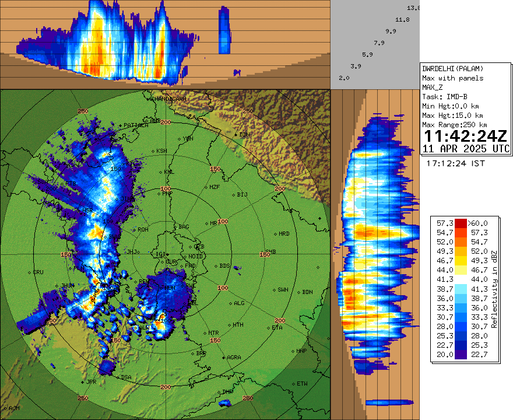The width and height of the screenshot is (513, 420).
Task: Click the 5.9 height scale label
Action: point(367,55)
